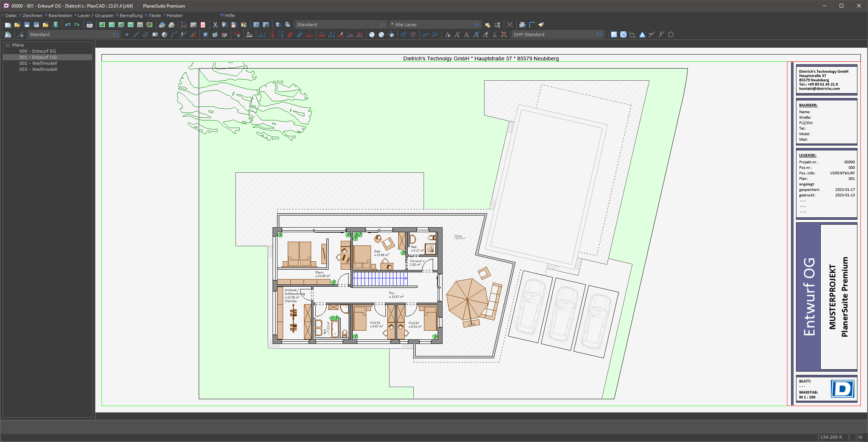Select the arc drawing tool
Image resolution: width=868 pixels, height=442 pixels.
point(174,35)
